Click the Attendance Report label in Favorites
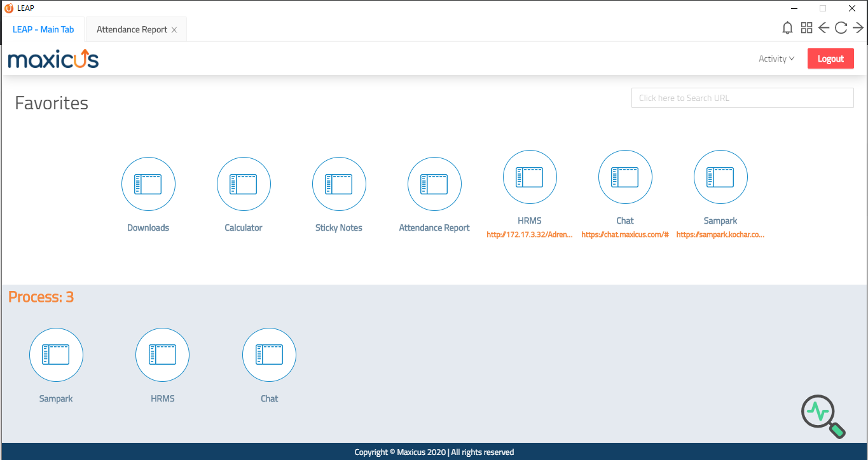The height and width of the screenshot is (460, 868). (434, 227)
